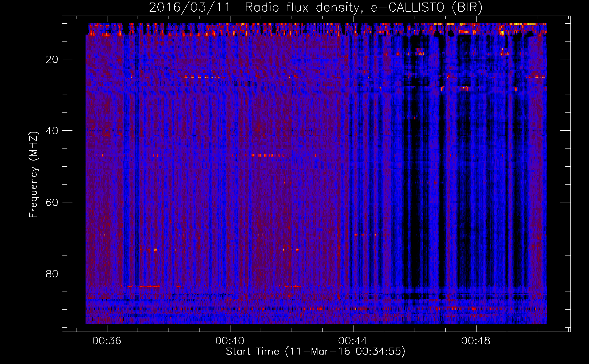Screen dimensions: 589x364
Task: Click the 00:40 time tick label
Action: tap(230, 341)
